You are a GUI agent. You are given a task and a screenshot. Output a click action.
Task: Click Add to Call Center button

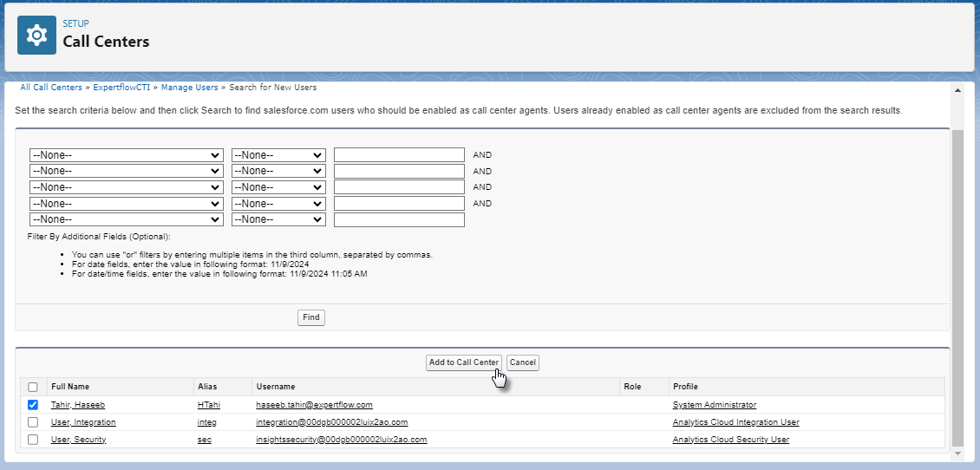(464, 362)
